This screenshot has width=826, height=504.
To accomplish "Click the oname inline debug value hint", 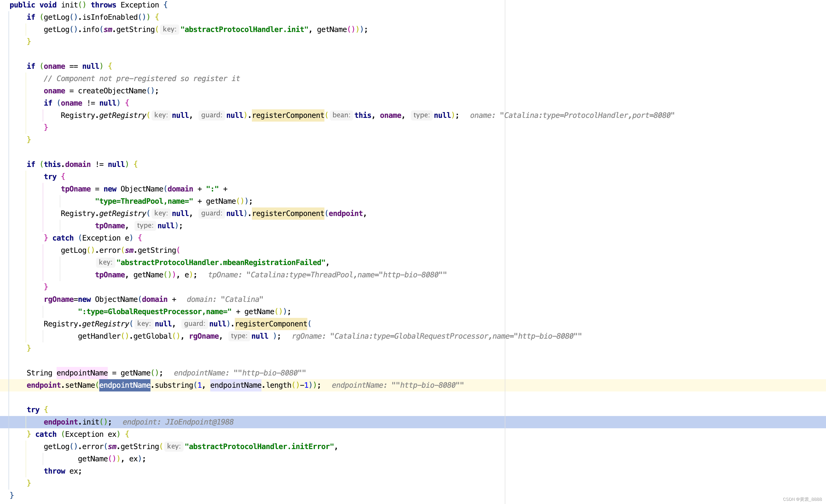I will coord(571,115).
